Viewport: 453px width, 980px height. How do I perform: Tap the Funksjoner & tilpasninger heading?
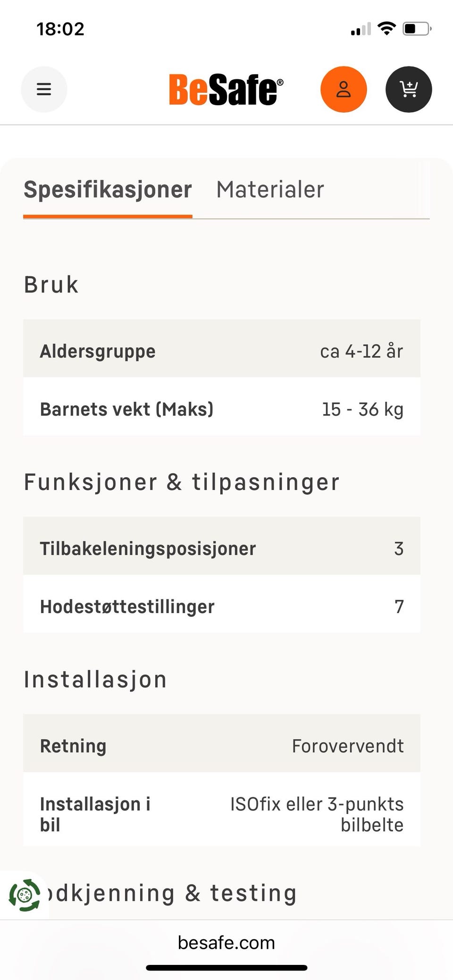(182, 482)
